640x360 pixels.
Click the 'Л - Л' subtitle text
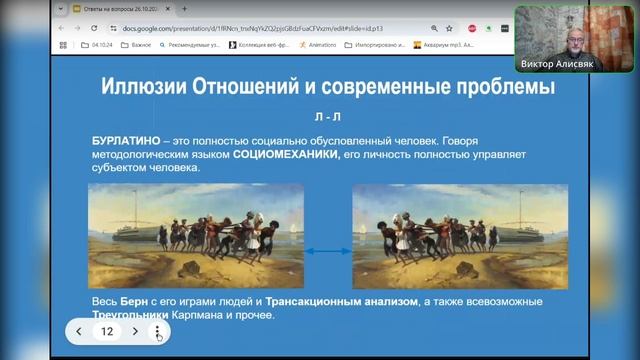click(x=328, y=117)
